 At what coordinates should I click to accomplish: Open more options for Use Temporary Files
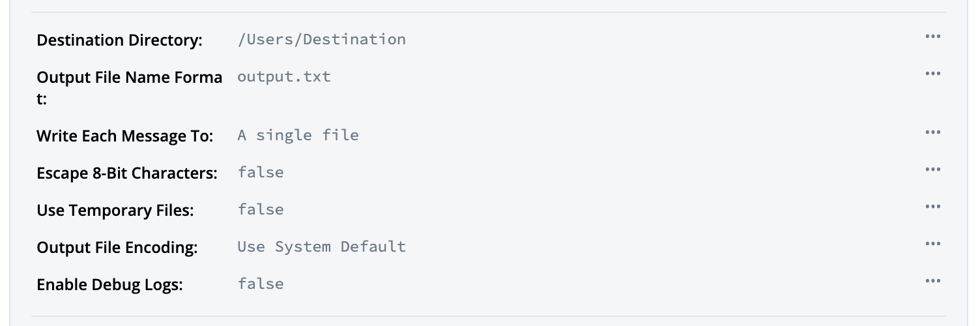pyautogui.click(x=932, y=207)
